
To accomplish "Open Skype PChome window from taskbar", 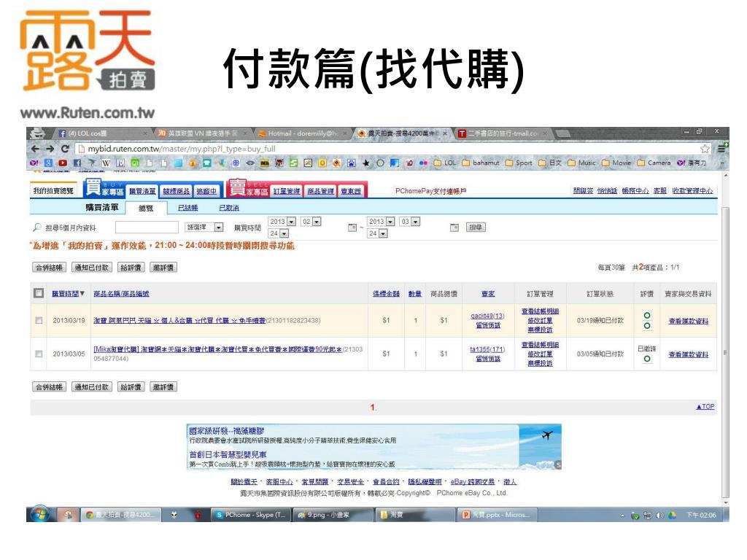I will click(x=251, y=515).
